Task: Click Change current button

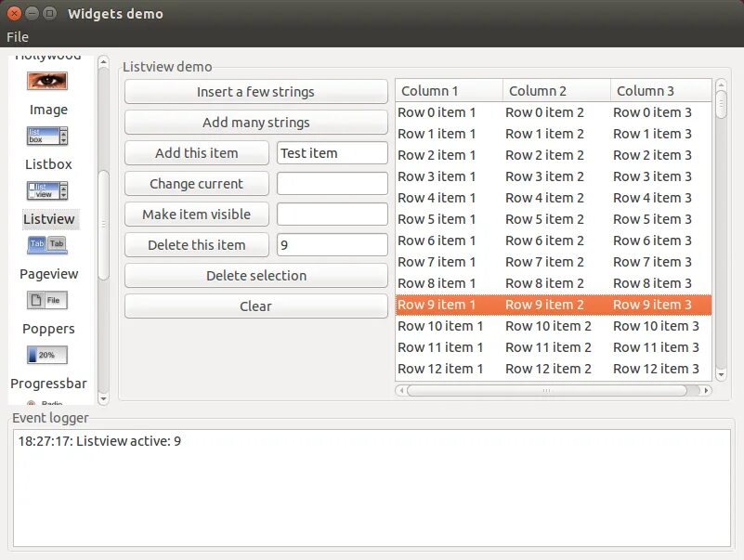Action: [x=196, y=184]
